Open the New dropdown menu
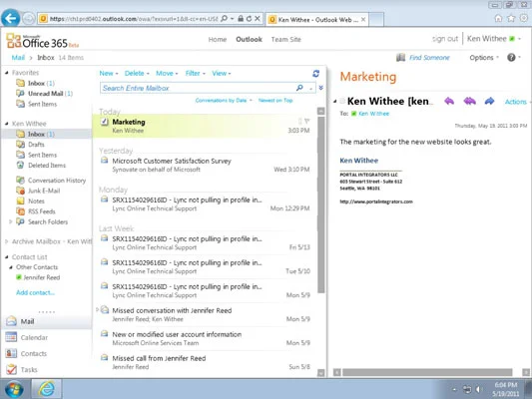The width and height of the screenshot is (532, 399). tap(109, 73)
